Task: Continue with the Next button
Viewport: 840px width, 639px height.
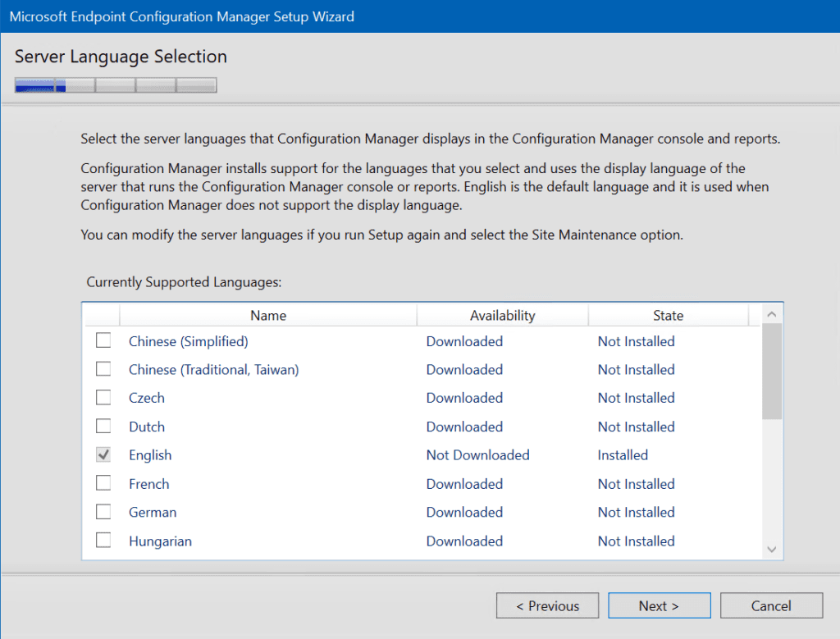Action: click(659, 605)
